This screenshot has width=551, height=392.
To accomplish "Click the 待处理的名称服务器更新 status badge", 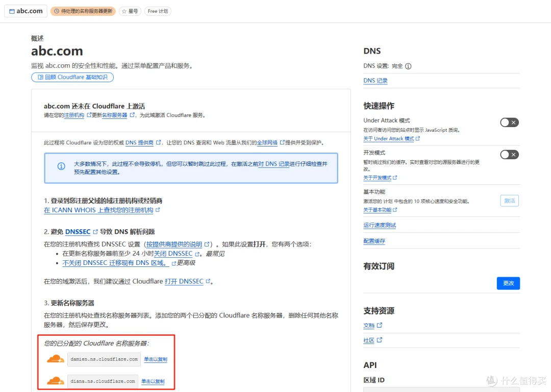I will click(83, 11).
